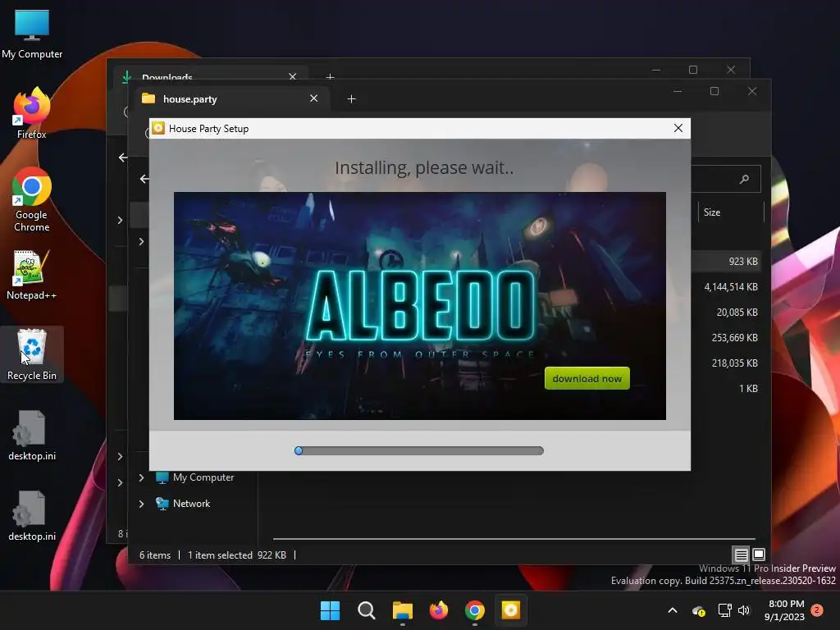Show hidden system tray icons
Screen dimensions: 840x630
673,610
